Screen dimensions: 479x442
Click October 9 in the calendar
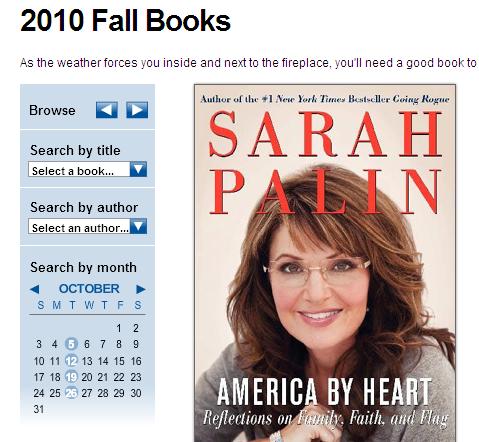click(x=136, y=344)
